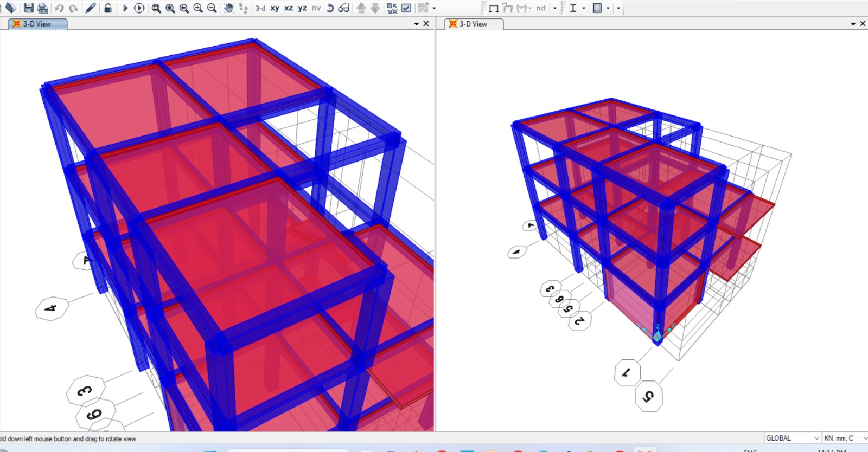Click grid label 7 bubble in right view

point(627,373)
